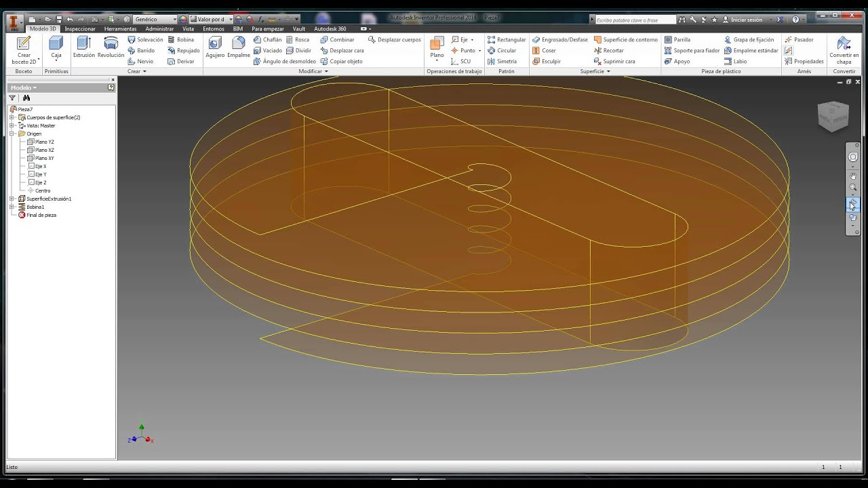Switch to the Entornos tab
Image resolution: width=868 pixels, height=488 pixels.
pyautogui.click(x=213, y=29)
